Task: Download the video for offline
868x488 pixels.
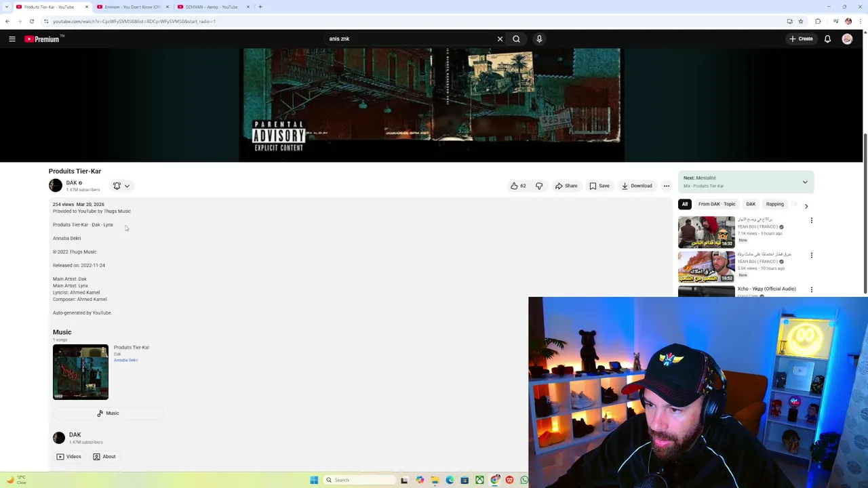Action: pyautogui.click(x=637, y=186)
